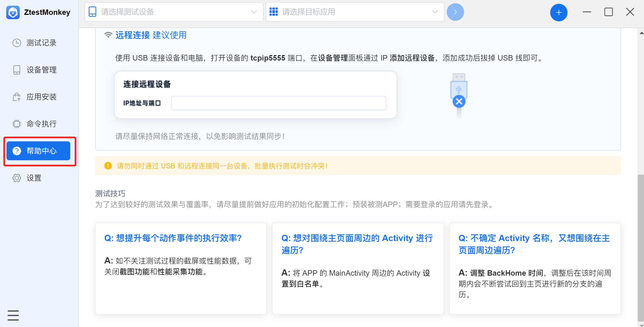644x327 pixels.
Task: Click the USB unplug illustration icon
Action: pos(459,96)
